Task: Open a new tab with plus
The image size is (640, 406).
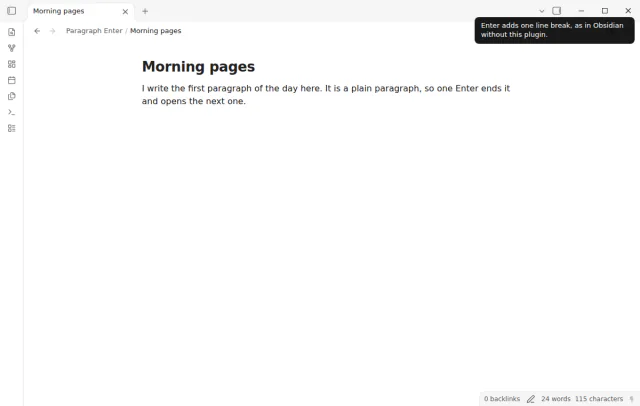Action: point(145,11)
